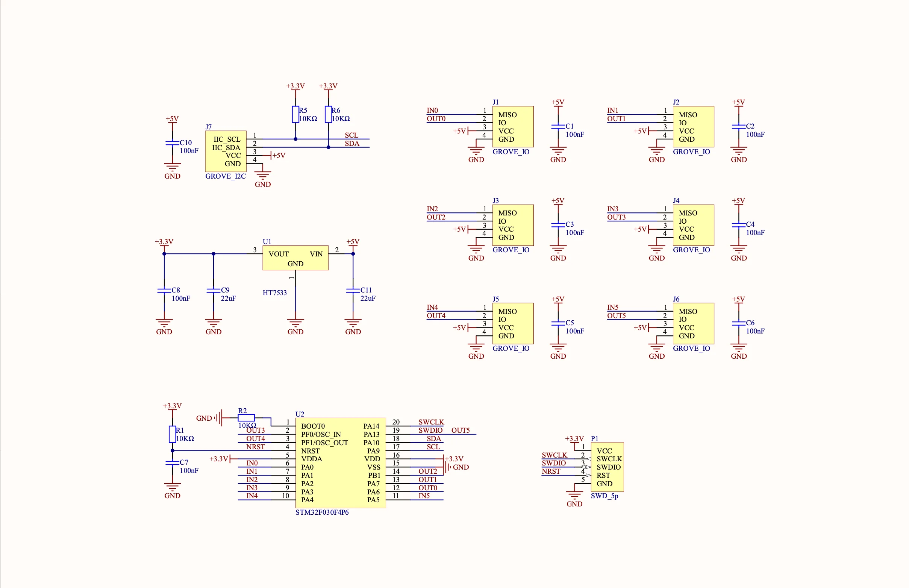This screenshot has width=909, height=588.
Task: Select connector J5 GROVE_IO block
Action: tap(513, 323)
